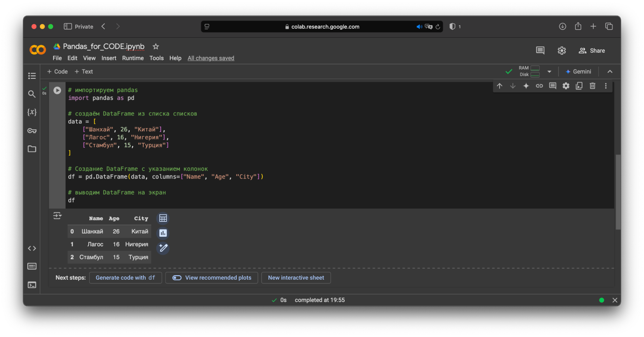Convert dataframe to interactive table icon

coord(163,219)
